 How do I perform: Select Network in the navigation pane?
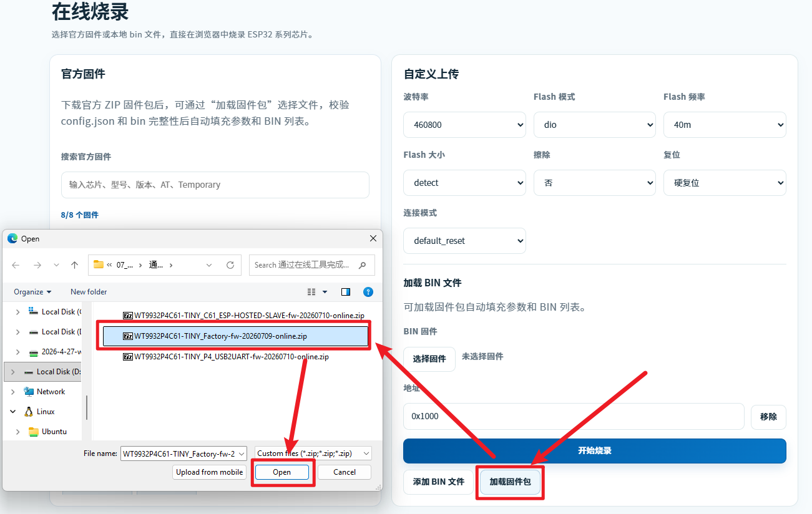point(51,392)
